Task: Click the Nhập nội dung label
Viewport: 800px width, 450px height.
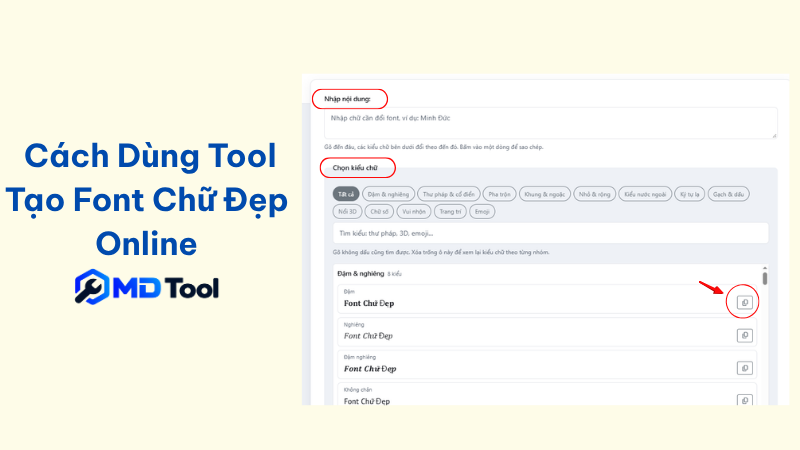Action: tap(347, 99)
